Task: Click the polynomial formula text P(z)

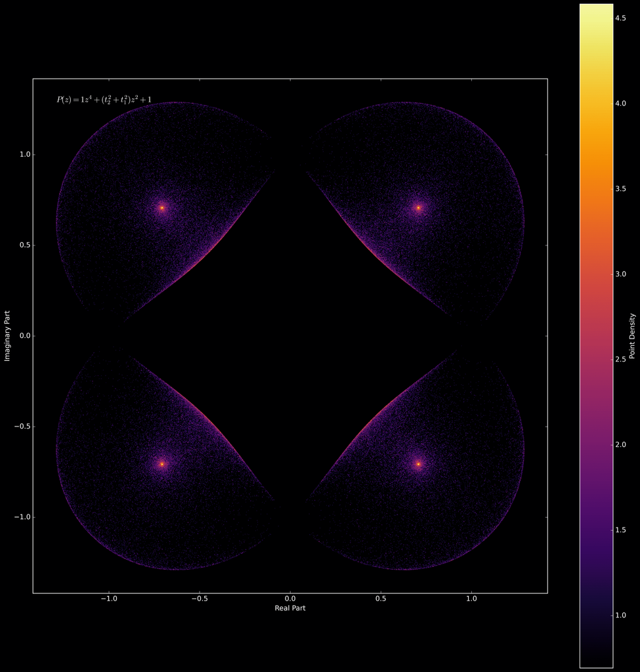Action: point(104,100)
